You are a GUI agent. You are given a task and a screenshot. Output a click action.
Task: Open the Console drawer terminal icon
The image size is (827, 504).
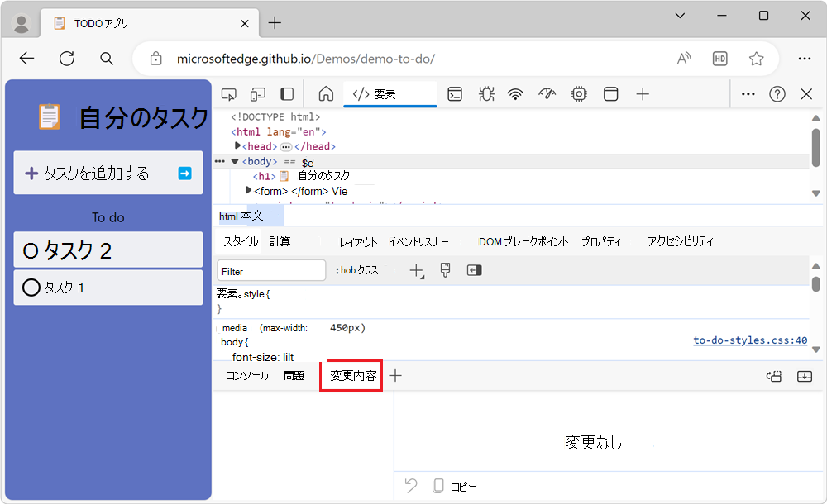click(455, 94)
